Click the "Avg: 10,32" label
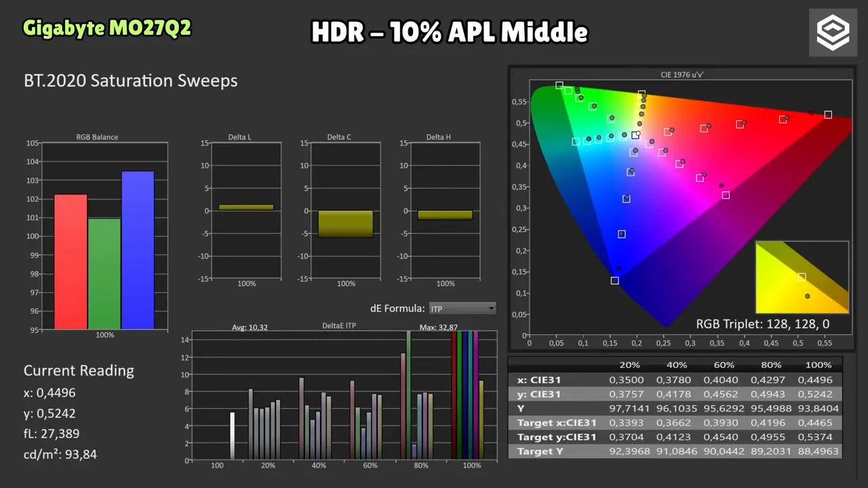 (x=250, y=327)
